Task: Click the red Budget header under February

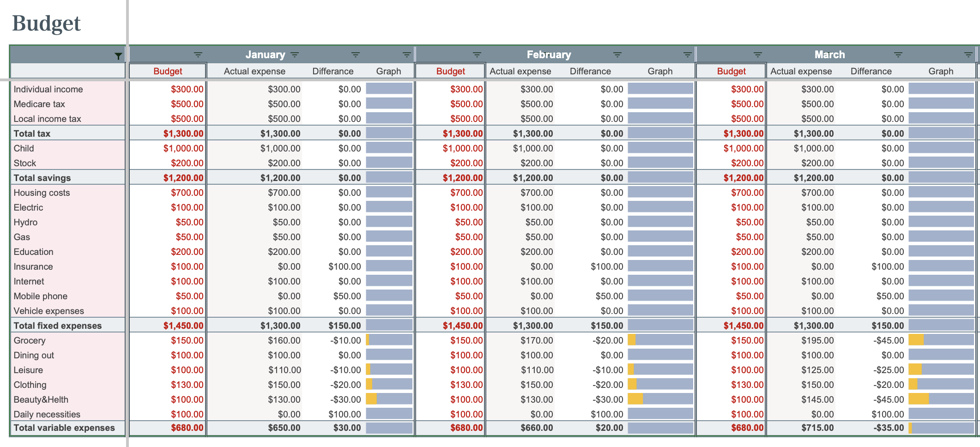Action: click(450, 71)
